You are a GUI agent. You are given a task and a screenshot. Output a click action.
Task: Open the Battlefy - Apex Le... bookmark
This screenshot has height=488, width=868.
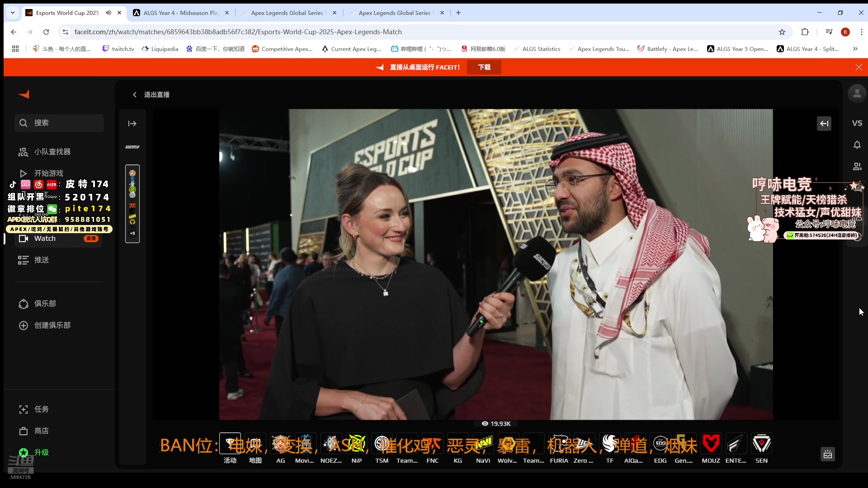667,49
